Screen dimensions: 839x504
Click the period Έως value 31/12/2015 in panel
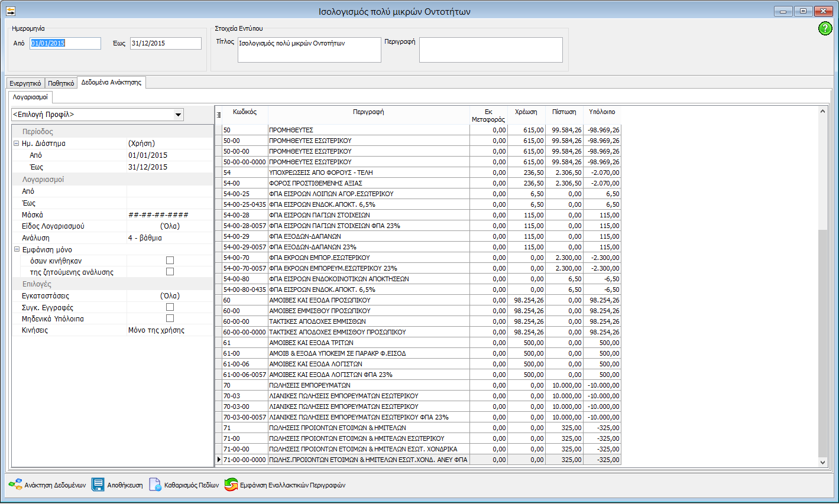170,167
